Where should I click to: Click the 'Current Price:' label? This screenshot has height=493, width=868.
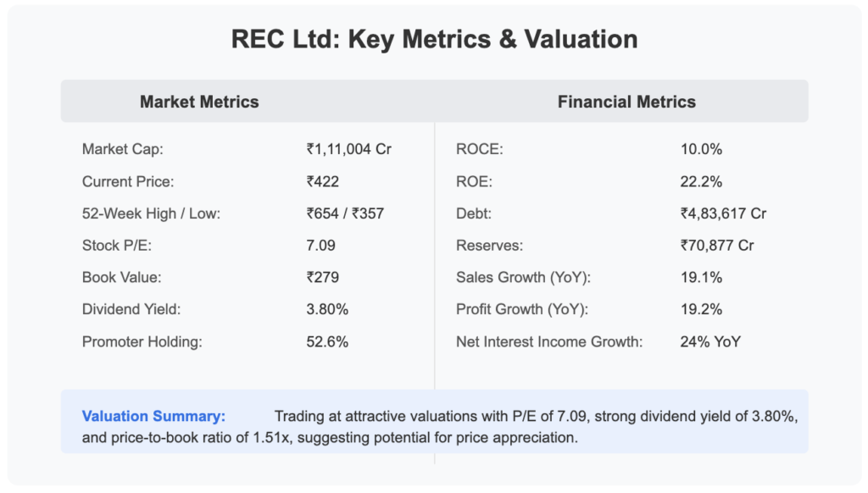coord(128,181)
